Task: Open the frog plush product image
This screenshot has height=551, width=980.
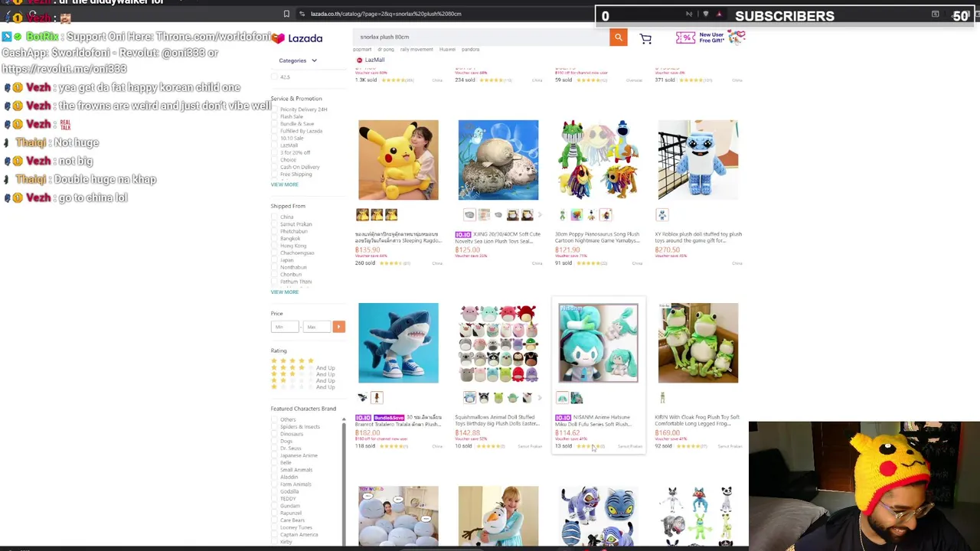Action: click(698, 343)
